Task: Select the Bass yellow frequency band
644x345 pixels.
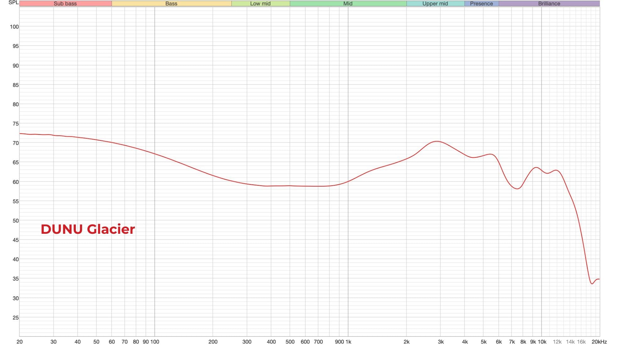Action: (x=171, y=3)
